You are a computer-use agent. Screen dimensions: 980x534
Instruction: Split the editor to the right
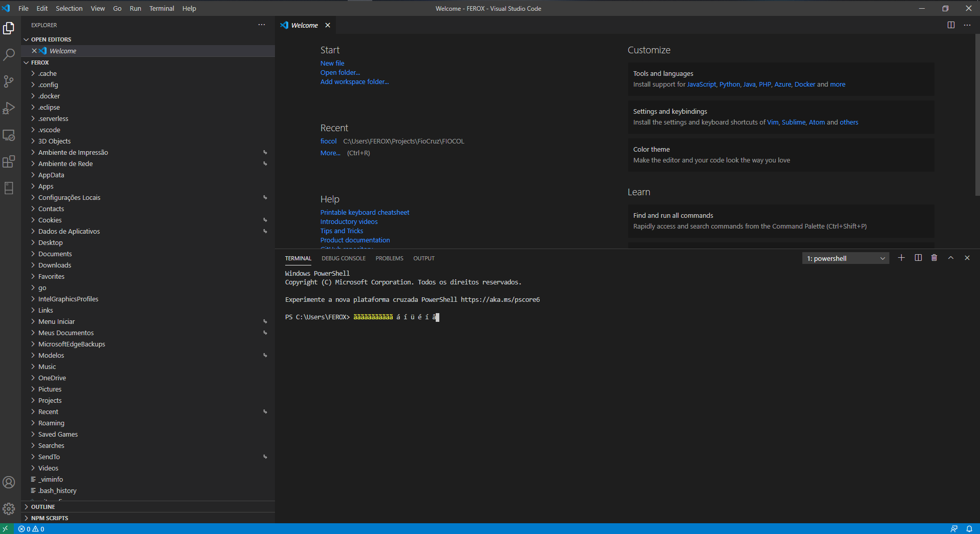point(951,25)
